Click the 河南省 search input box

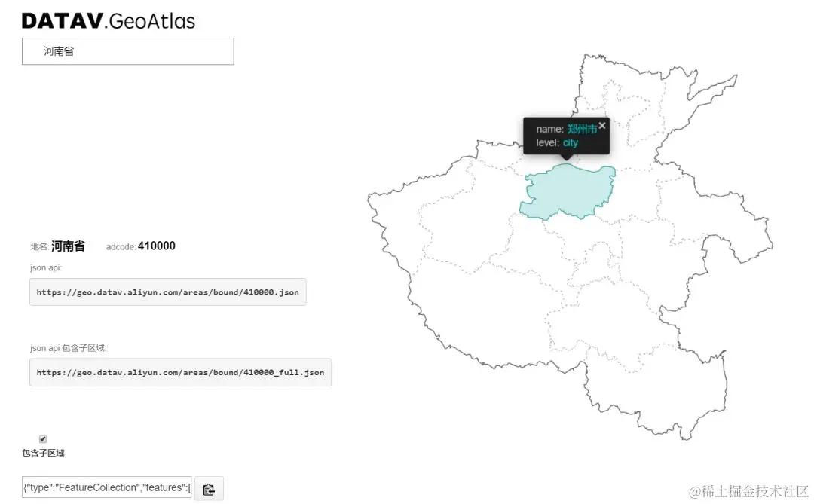pyautogui.click(x=127, y=51)
